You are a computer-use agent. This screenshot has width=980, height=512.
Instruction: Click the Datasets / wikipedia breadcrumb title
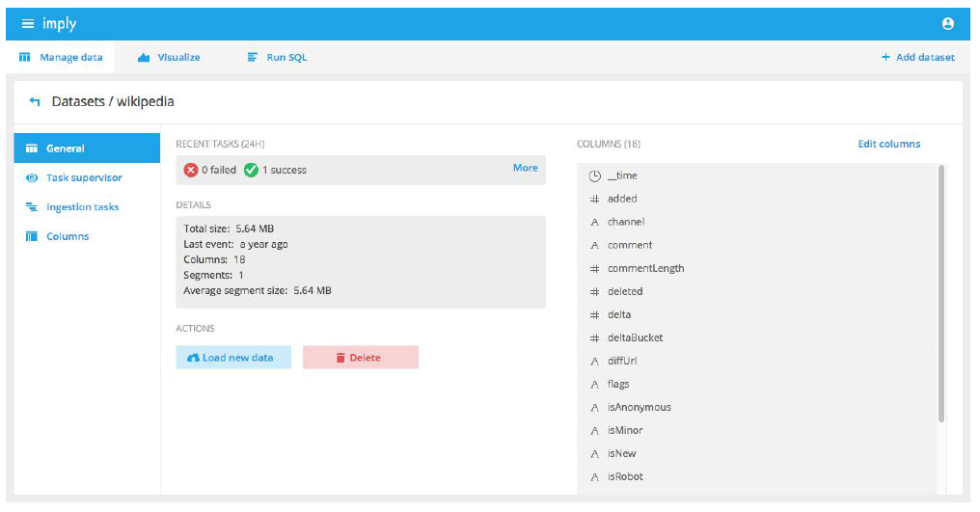[x=113, y=101]
